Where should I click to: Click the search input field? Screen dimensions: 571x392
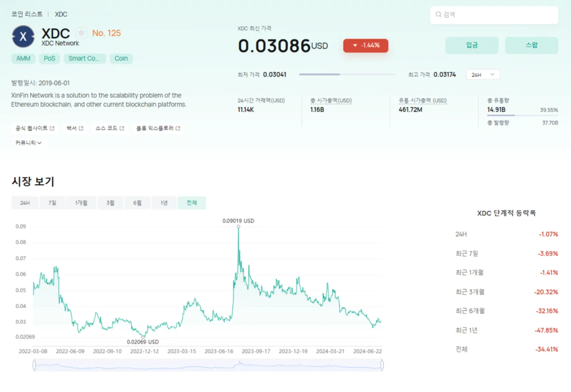[494, 15]
